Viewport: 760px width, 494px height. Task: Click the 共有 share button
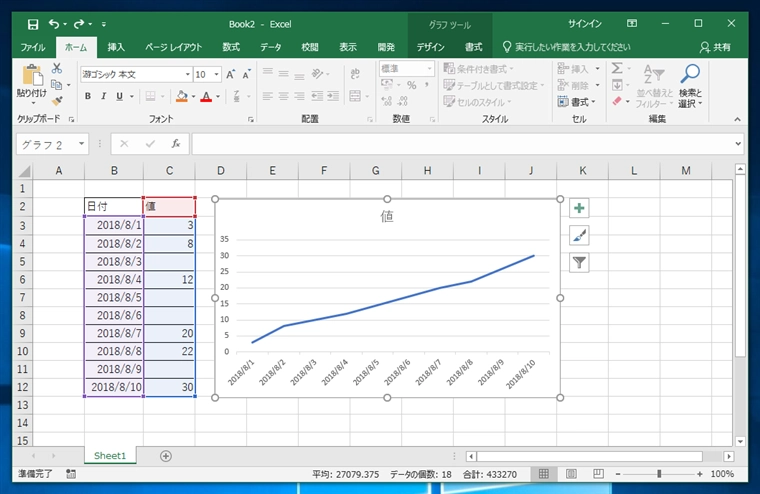715,47
